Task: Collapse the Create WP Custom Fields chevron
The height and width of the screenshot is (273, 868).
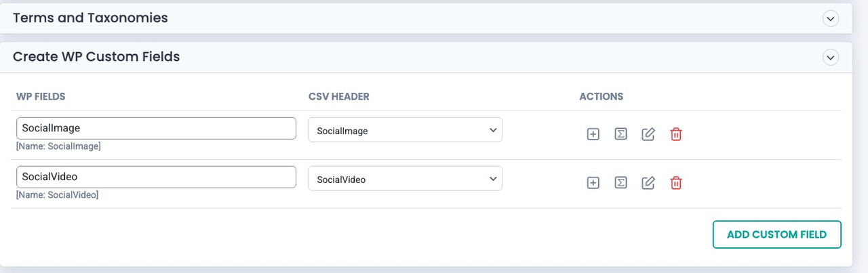Action: [x=831, y=58]
